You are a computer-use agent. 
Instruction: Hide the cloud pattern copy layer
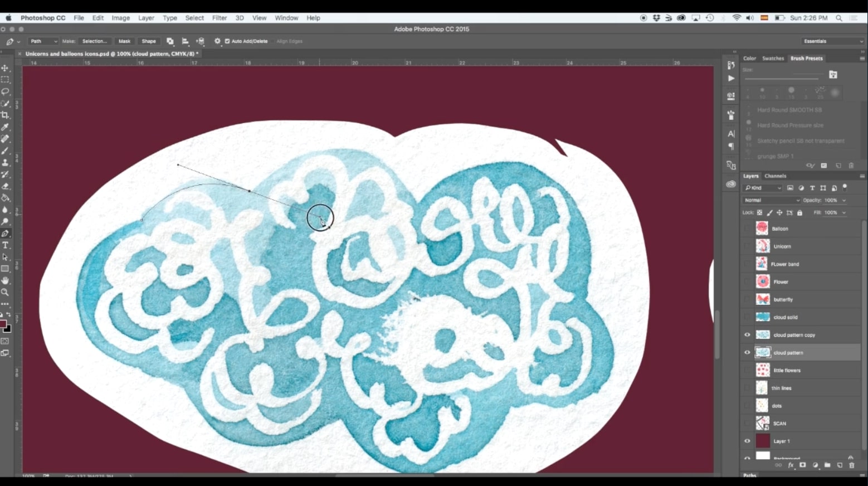click(747, 334)
